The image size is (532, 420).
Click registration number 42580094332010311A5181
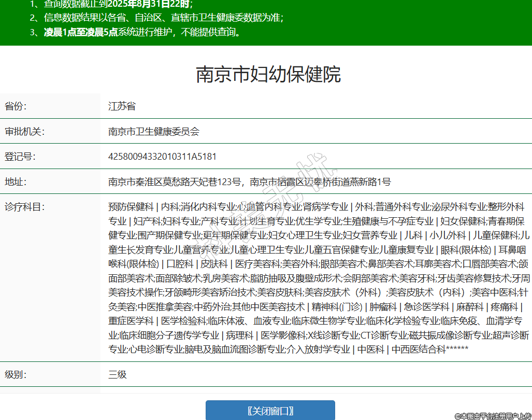pos(162,157)
